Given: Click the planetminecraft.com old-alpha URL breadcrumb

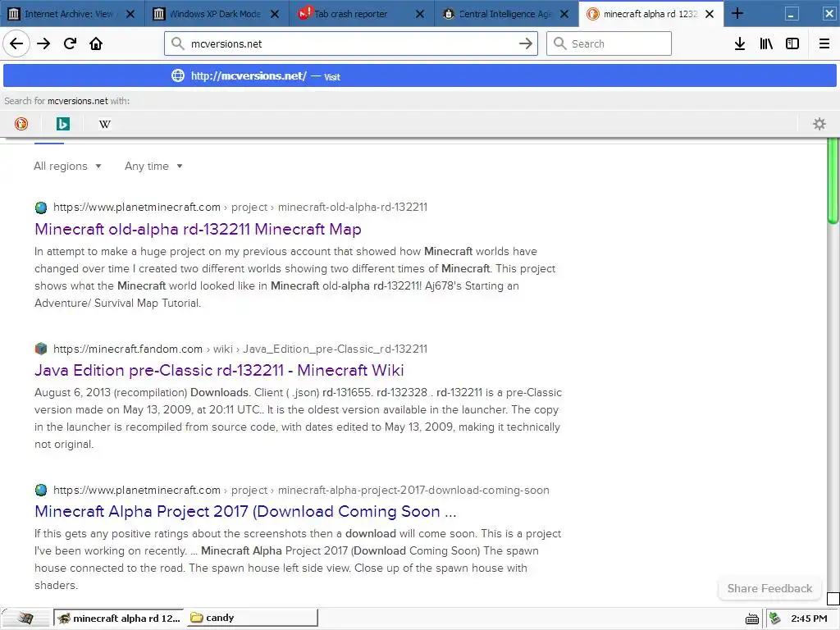Looking at the screenshot, I should (240, 207).
